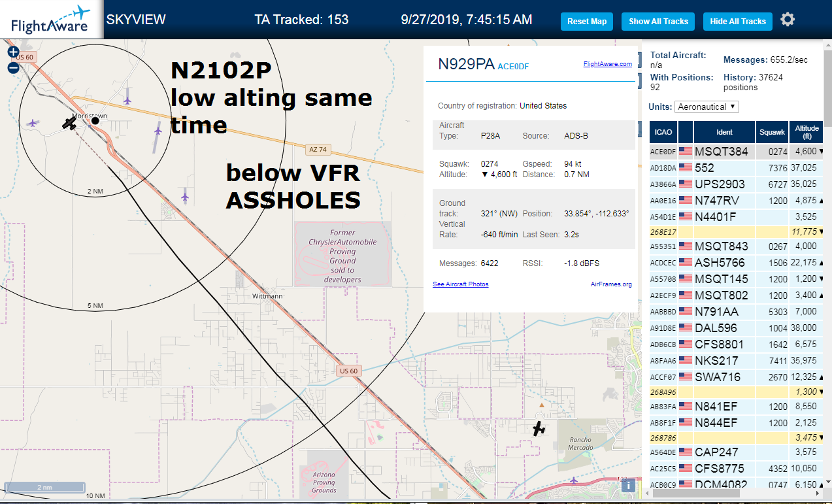Open the settings gear icon
The image size is (832, 504).
coord(788,20)
